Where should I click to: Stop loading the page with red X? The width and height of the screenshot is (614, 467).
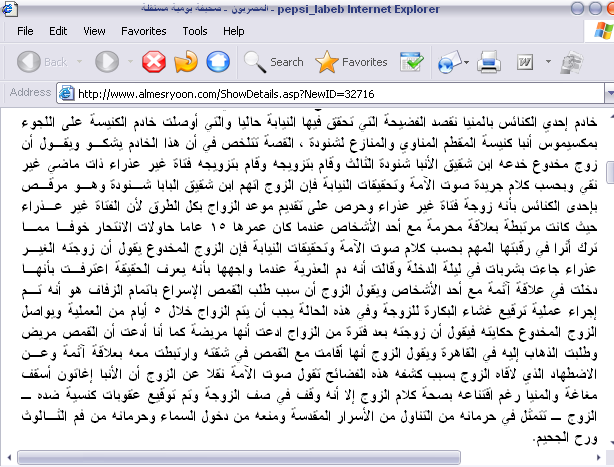154,62
